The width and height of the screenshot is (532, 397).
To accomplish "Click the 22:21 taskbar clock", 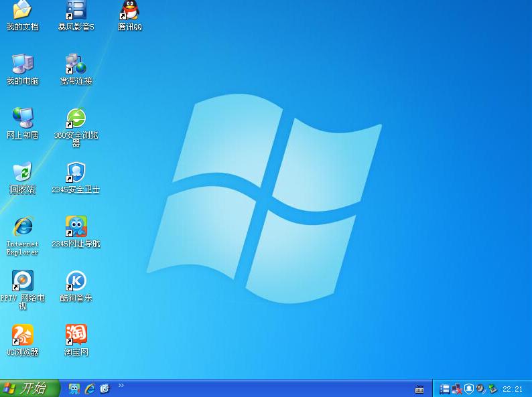I will (513, 389).
